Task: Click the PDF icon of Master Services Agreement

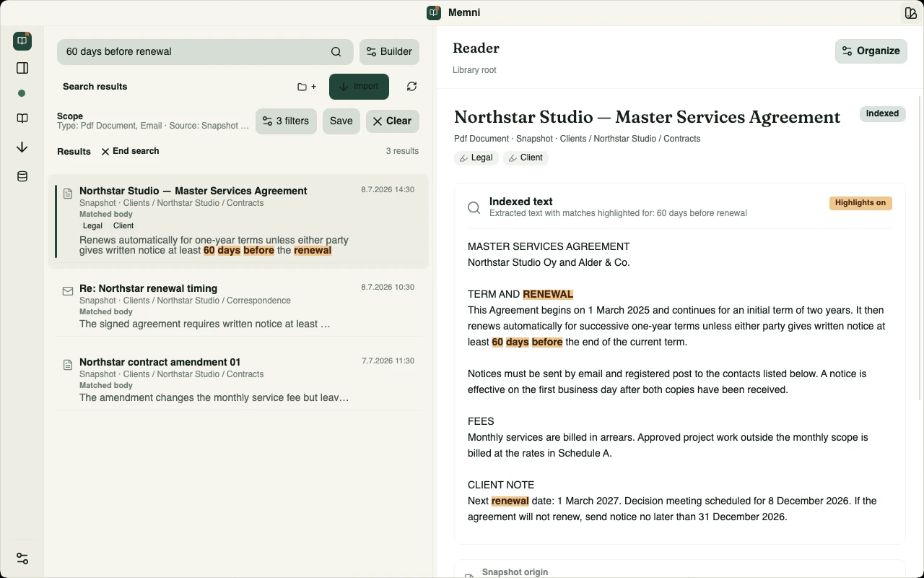Action: click(x=68, y=194)
